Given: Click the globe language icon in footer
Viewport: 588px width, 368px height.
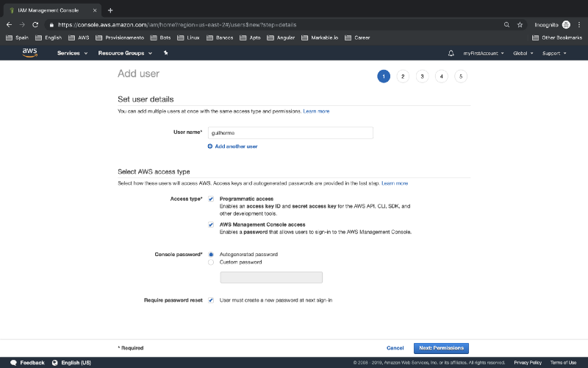Looking at the screenshot, I should [54, 363].
